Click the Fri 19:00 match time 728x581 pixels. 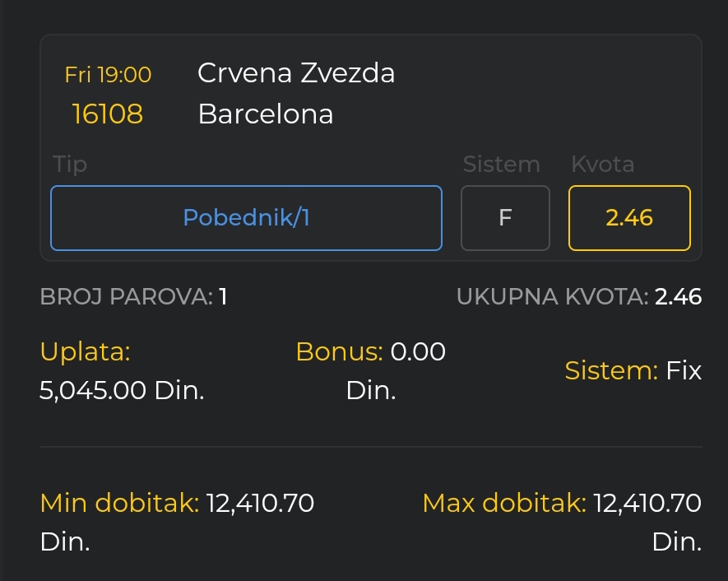tap(108, 75)
